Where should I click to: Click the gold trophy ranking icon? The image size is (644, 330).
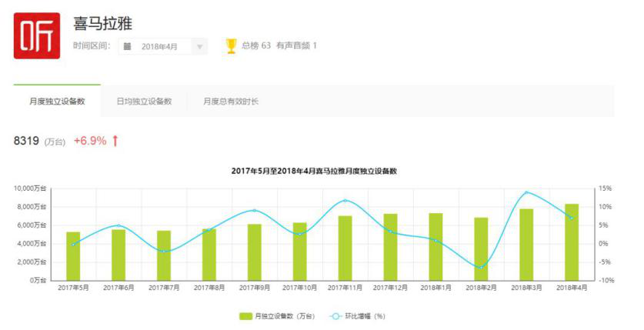pyautogui.click(x=232, y=45)
